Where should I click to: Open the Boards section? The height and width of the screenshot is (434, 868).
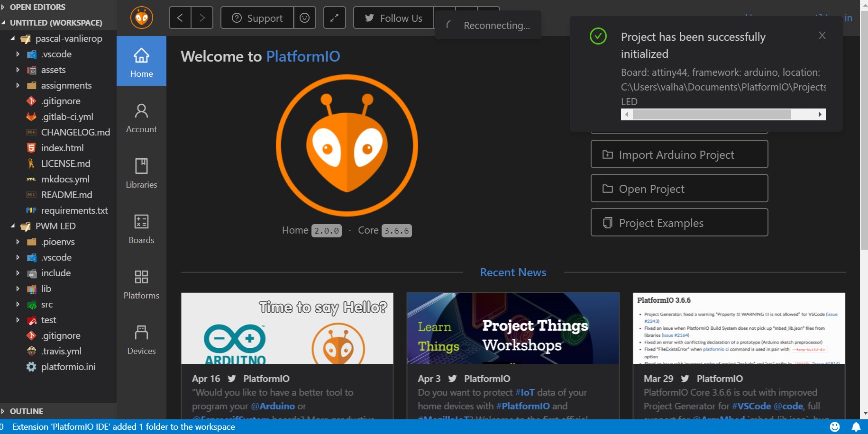coord(141,229)
